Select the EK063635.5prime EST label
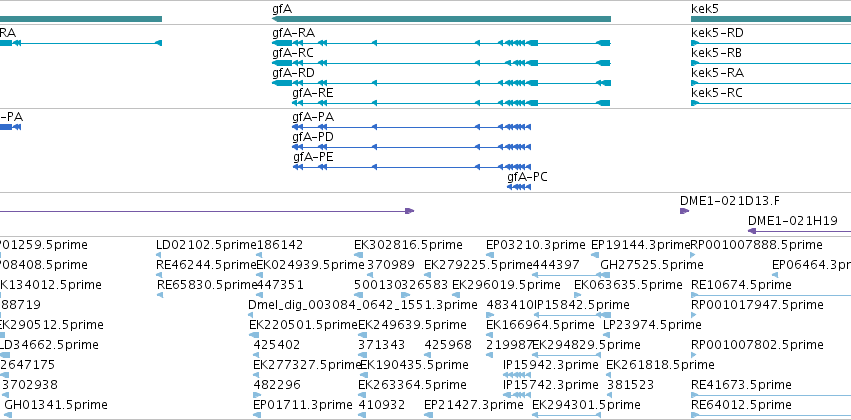This screenshot has width=851, height=420. pos(628,285)
